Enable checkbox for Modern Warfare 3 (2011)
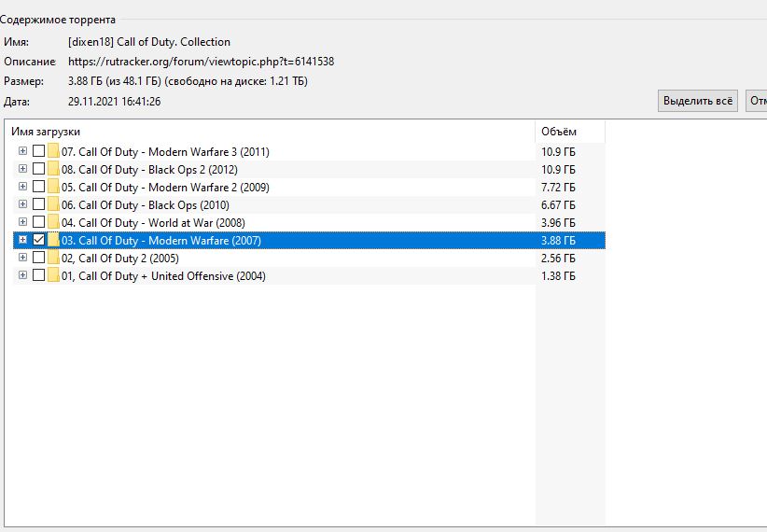This screenshot has width=767, height=532. click(x=38, y=152)
